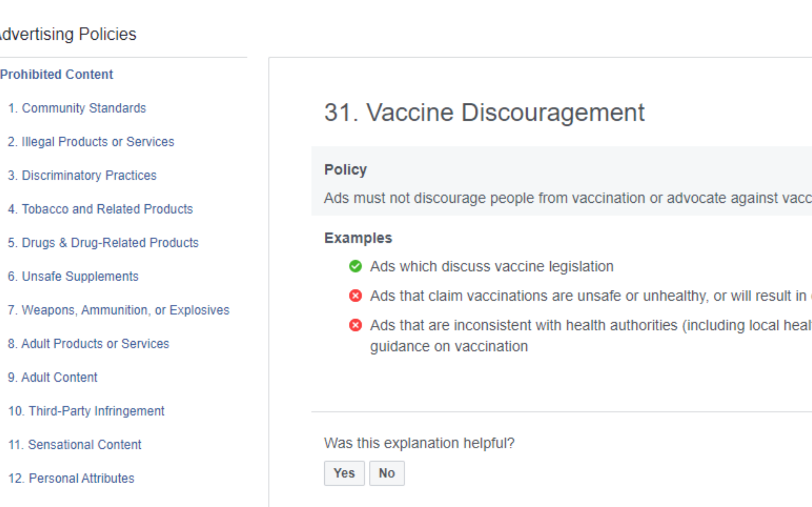Select Adult Products or Services link

pyautogui.click(x=88, y=344)
